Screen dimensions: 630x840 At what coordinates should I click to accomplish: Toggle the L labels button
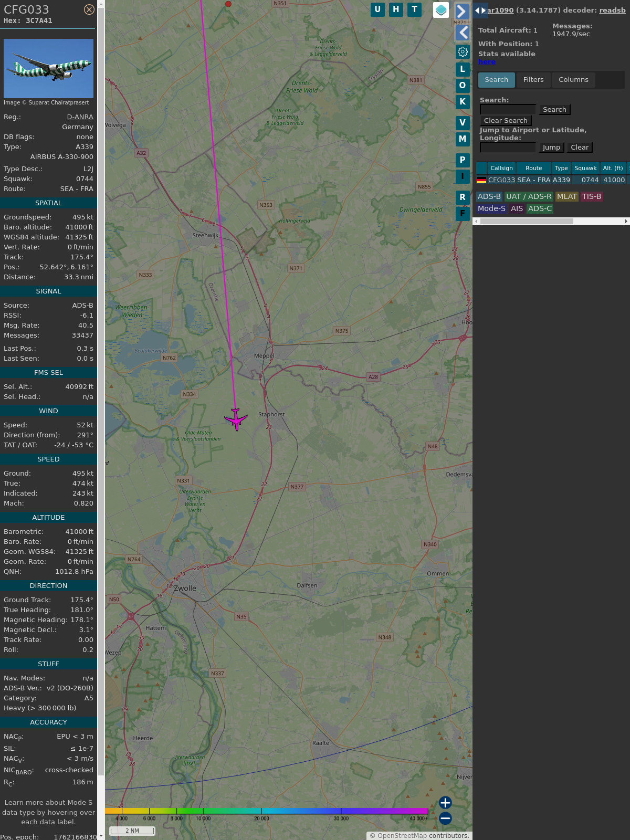[x=463, y=69]
